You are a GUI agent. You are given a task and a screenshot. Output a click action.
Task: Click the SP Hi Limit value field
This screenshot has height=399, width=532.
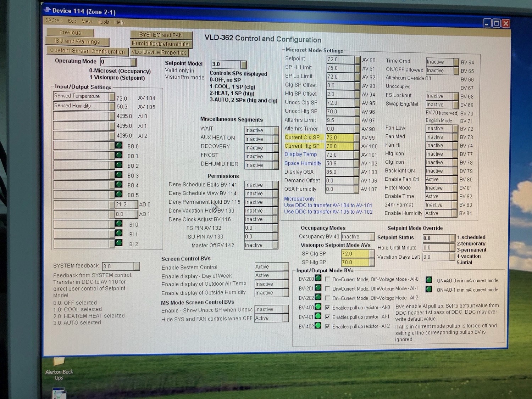click(x=340, y=68)
